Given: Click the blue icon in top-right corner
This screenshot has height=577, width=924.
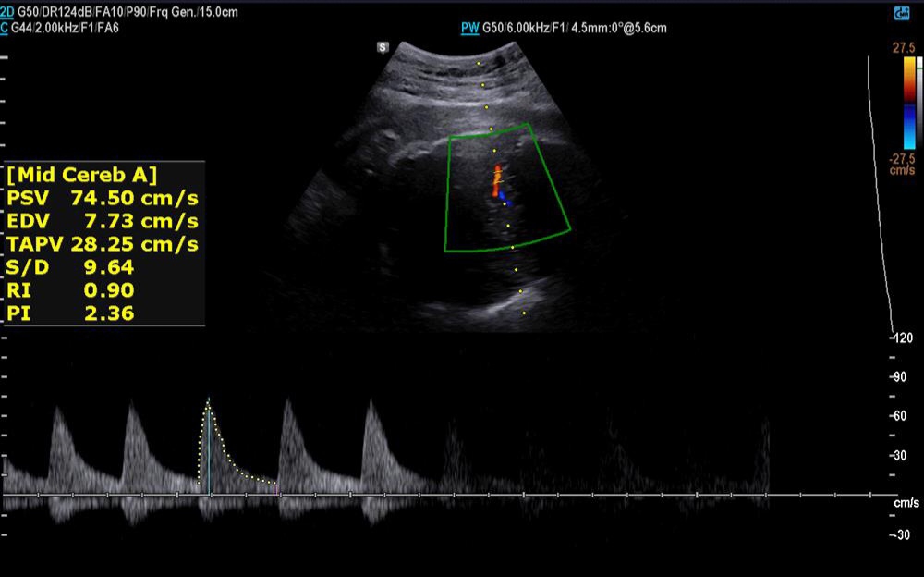Looking at the screenshot, I should click(x=902, y=12).
